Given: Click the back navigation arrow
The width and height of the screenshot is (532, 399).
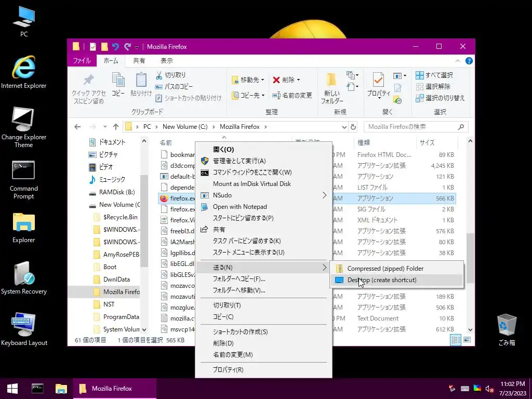Looking at the screenshot, I should [77, 127].
